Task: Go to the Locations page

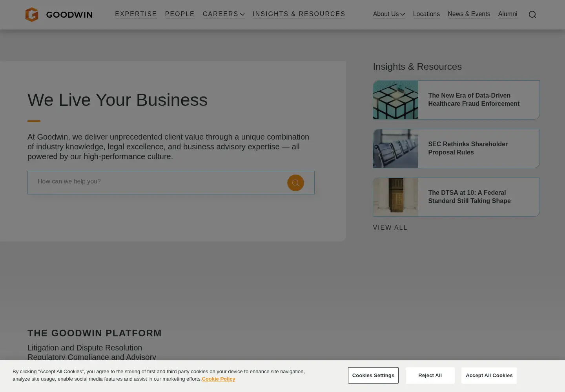Action: 426,14
